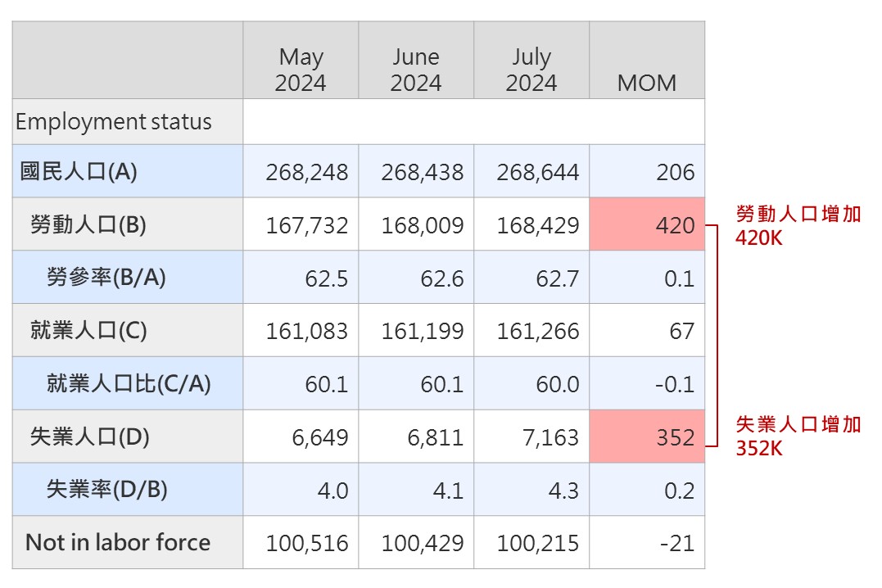Click the 勞動人口增加 420K annotation
Screen dimensions: 882x588
click(798, 226)
